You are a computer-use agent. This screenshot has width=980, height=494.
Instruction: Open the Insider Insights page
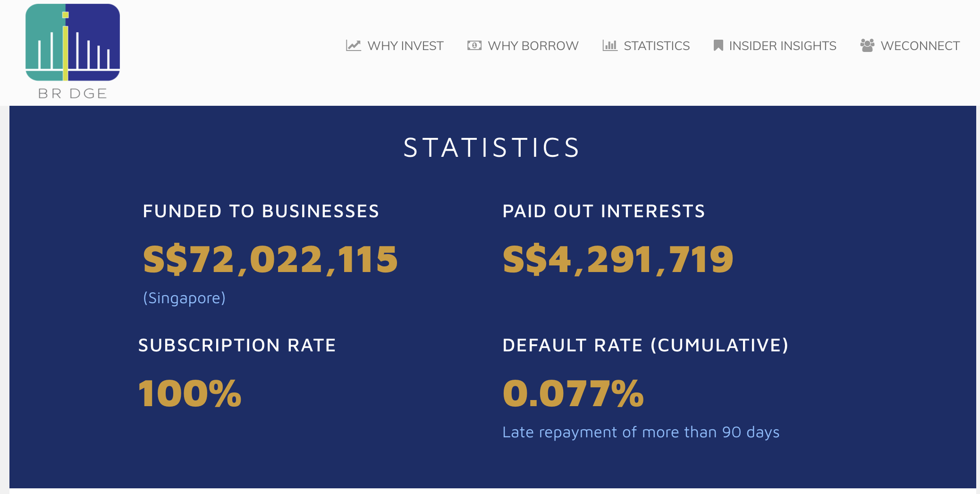pos(782,46)
